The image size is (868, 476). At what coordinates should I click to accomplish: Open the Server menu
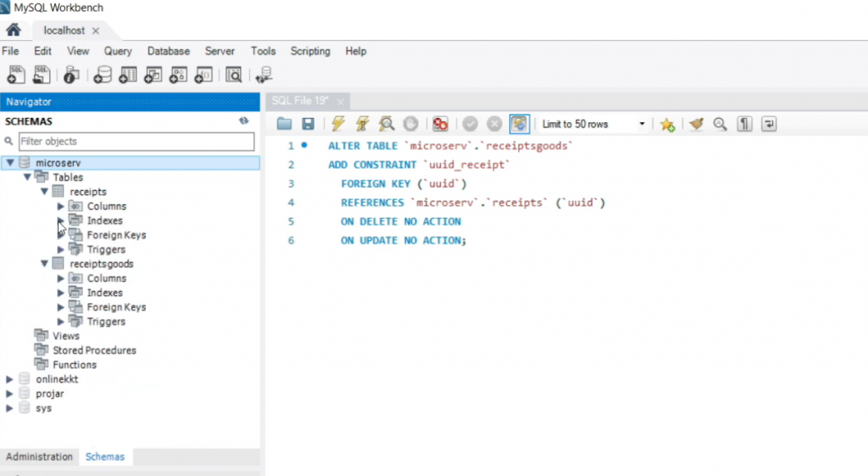[220, 51]
